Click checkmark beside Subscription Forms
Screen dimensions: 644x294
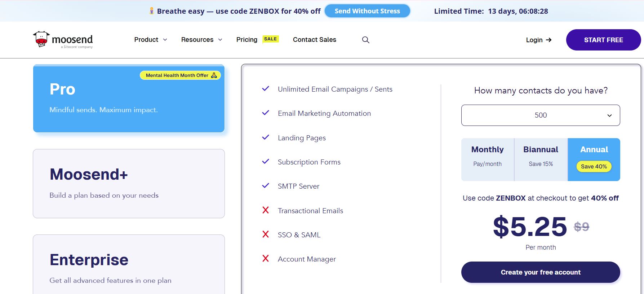click(266, 162)
